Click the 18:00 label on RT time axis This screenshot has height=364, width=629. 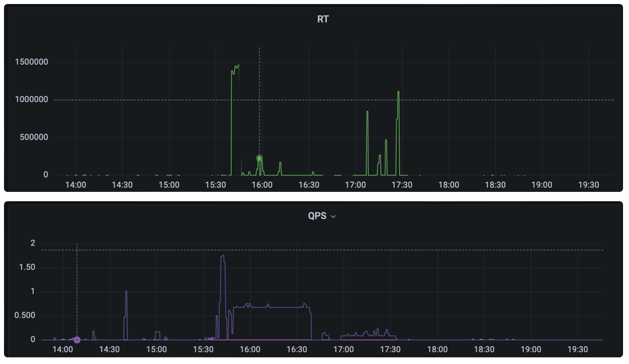(448, 185)
